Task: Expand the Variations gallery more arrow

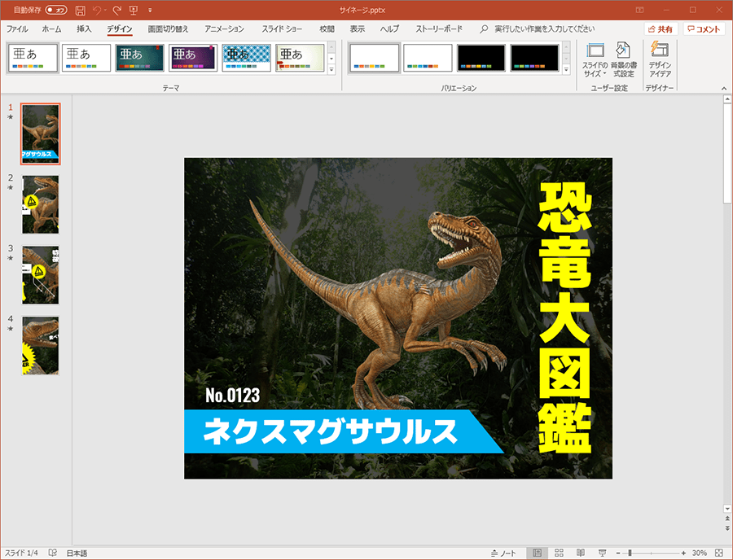Action: [566, 70]
